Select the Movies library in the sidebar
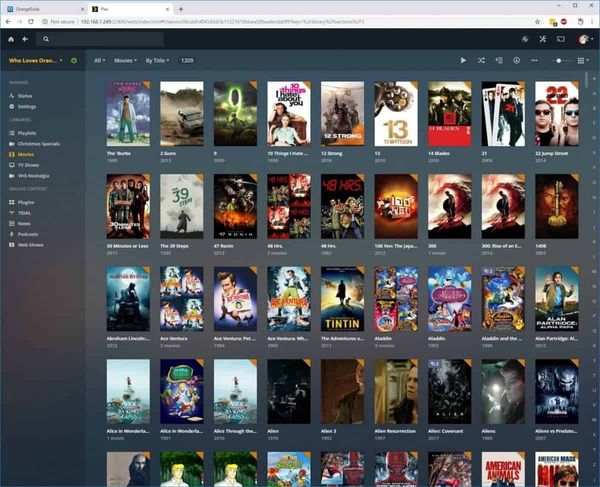600x487 pixels. pos(26,155)
